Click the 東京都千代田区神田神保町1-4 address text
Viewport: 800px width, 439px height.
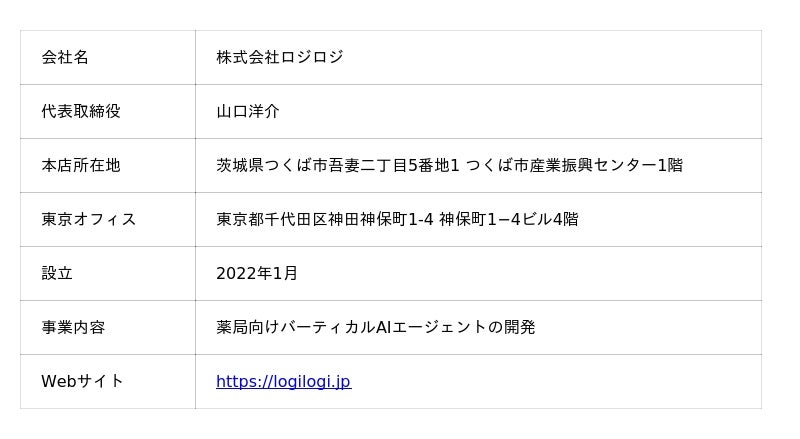coord(324,219)
